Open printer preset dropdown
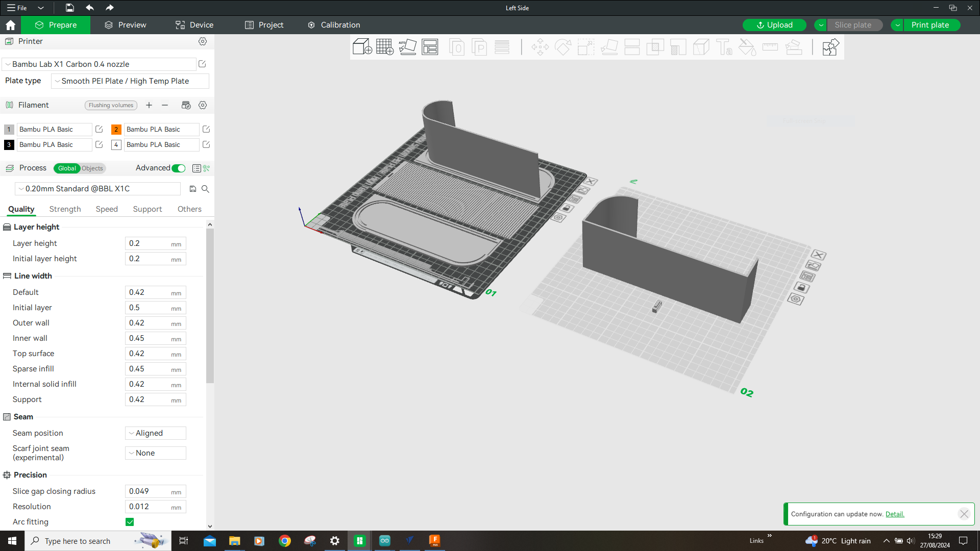Image resolution: width=980 pixels, height=551 pixels. click(x=99, y=64)
